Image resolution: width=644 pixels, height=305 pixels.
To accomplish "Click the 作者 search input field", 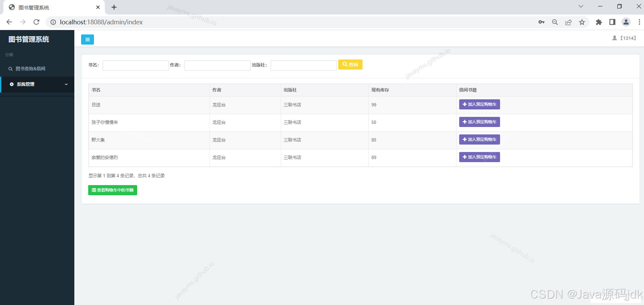I will click(217, 65).
